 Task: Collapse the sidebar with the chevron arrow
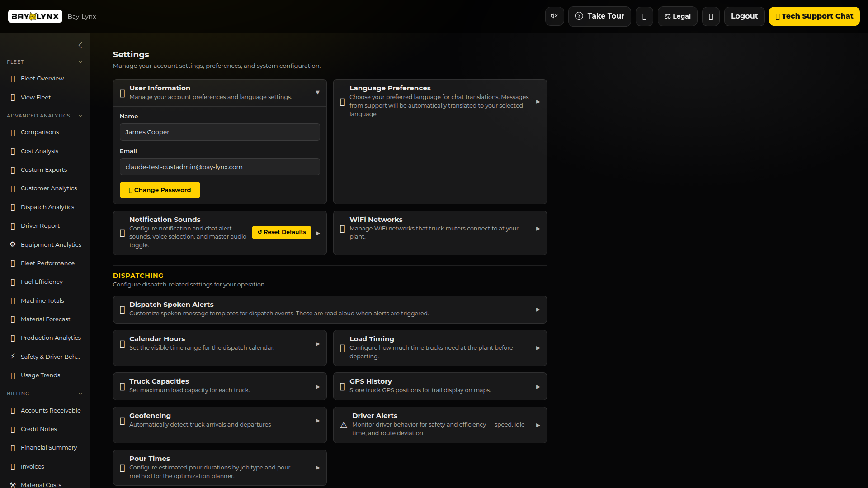[x=80, y=45]
